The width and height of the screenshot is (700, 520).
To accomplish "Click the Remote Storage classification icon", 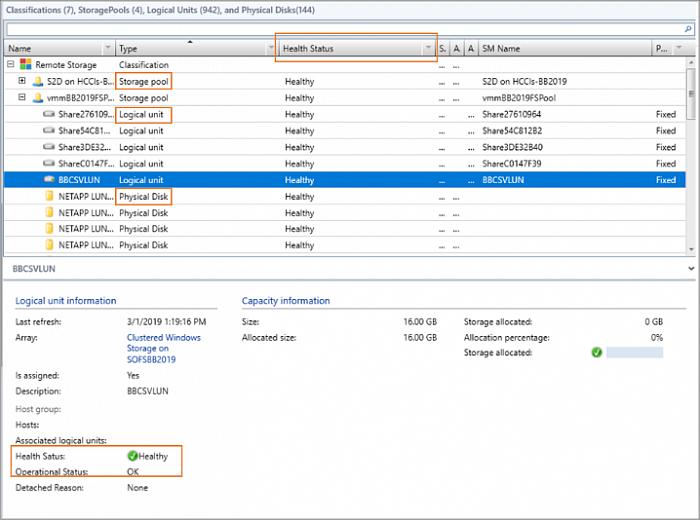I will (x=24, y=64).
